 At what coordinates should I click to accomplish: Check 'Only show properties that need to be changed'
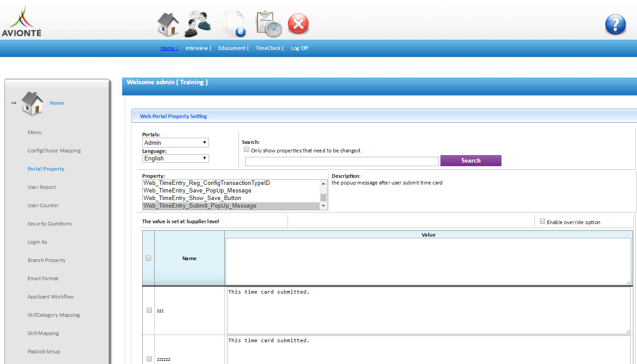tap(247, 150)
